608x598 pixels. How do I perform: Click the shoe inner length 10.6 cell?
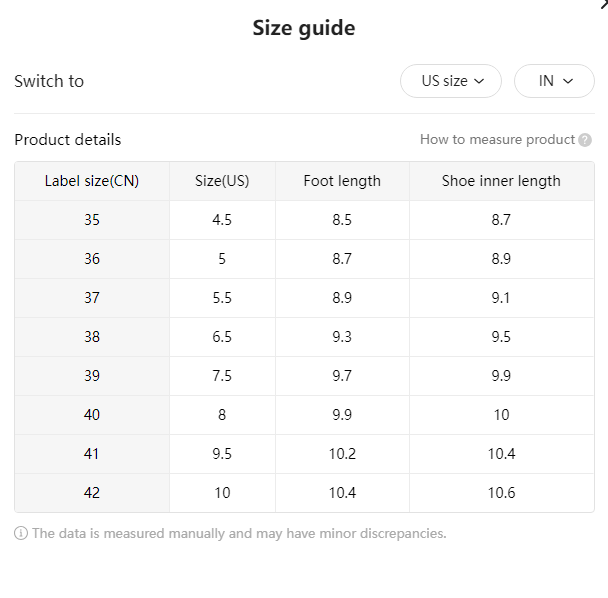point(501,493)
